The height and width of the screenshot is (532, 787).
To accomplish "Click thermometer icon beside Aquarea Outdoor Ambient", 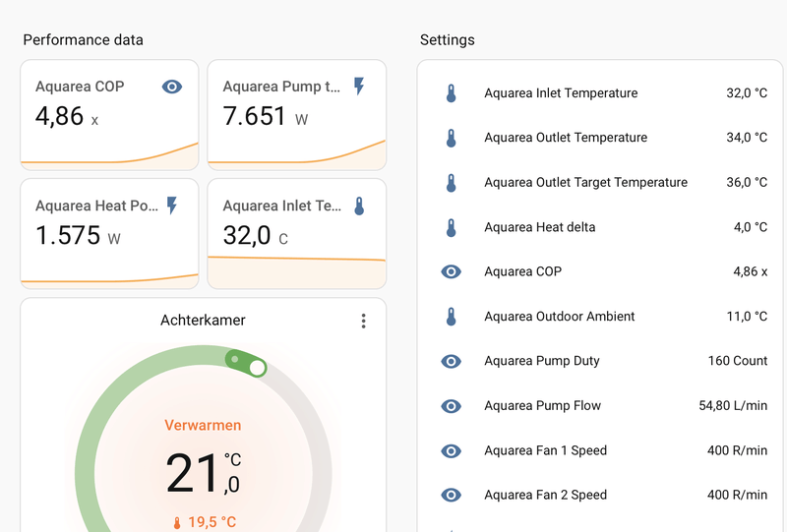I will point(452,317).
